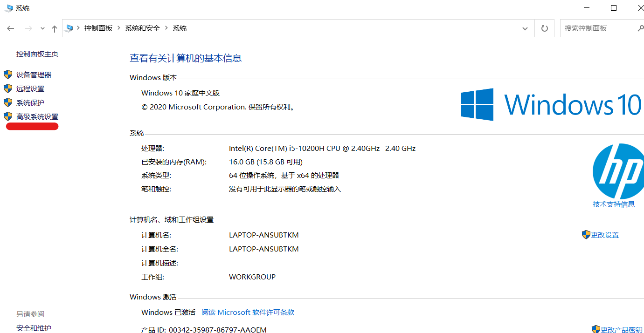Expand the chevron before 控制面板 in breadcrumb
The image size is (644, 333).
coord(78,28)
